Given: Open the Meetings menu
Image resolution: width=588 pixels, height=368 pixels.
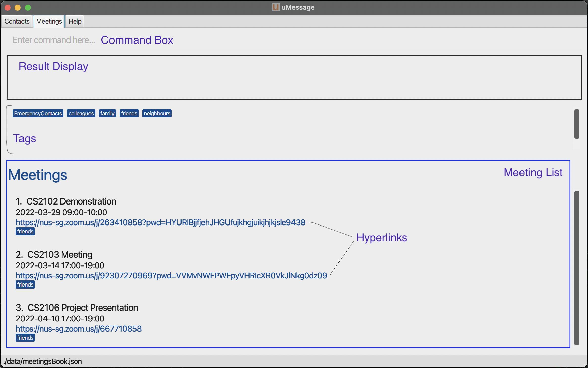Looking at the screenshot, I should pos(49,21).
